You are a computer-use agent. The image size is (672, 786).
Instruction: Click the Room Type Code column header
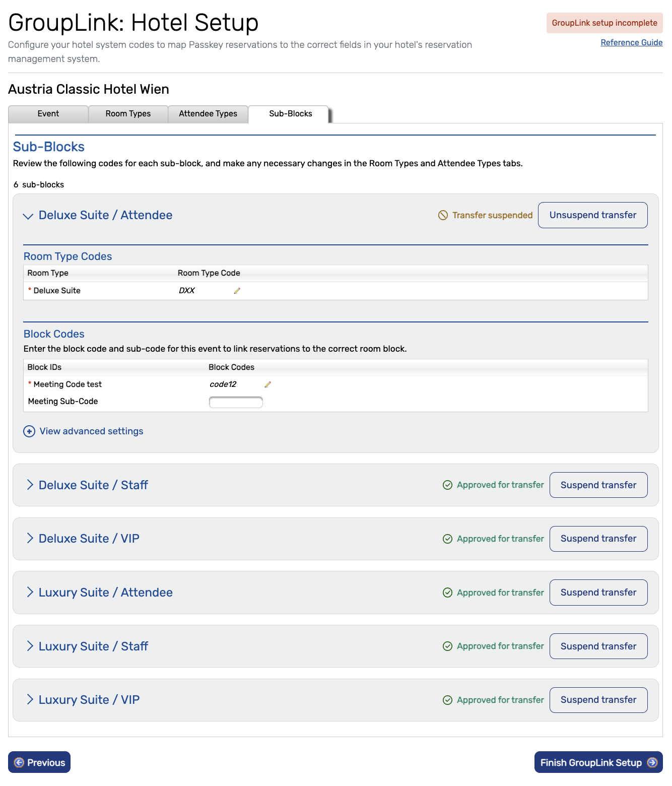point(209,273)
